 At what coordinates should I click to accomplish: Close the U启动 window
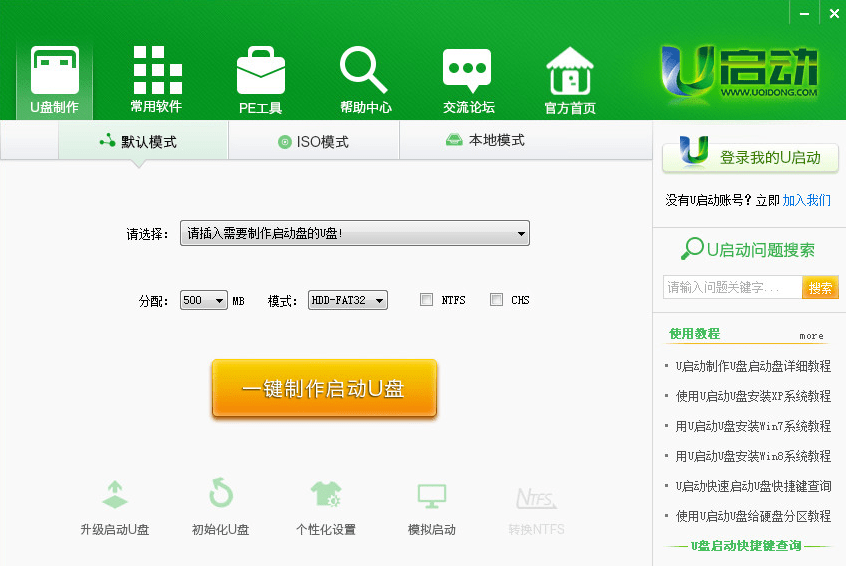pyautogui.click(x=834, y=13)
